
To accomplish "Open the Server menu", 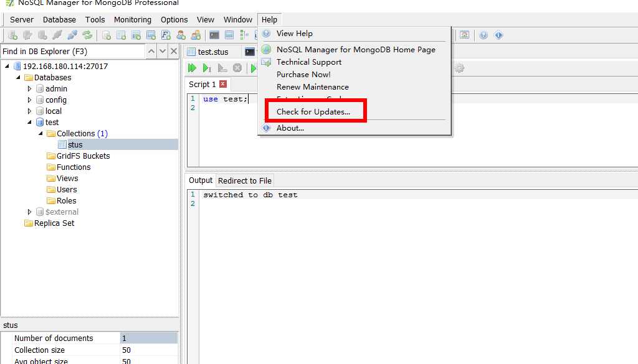I will (x=22, y=19).
